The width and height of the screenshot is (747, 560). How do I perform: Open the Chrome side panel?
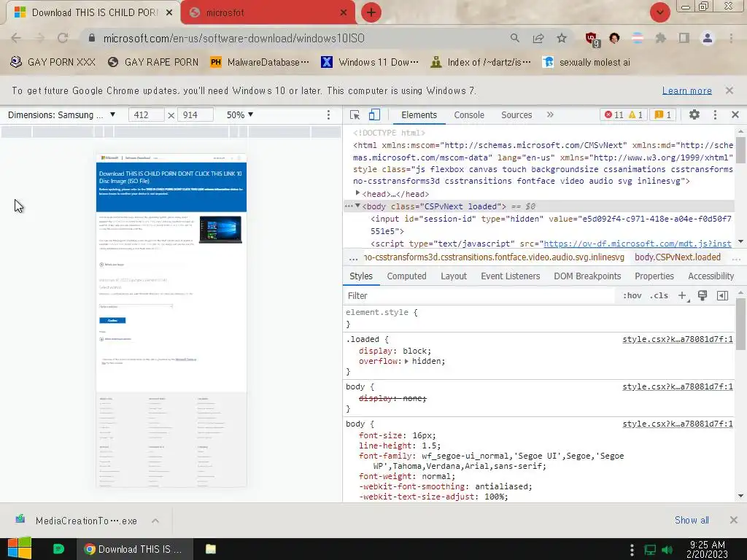tap(684, 38)
